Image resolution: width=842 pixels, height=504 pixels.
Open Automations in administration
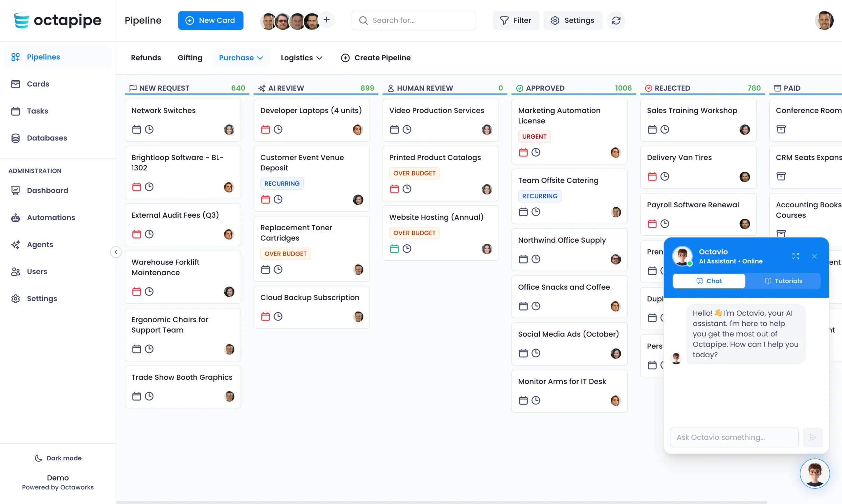(x=58, y=217)
